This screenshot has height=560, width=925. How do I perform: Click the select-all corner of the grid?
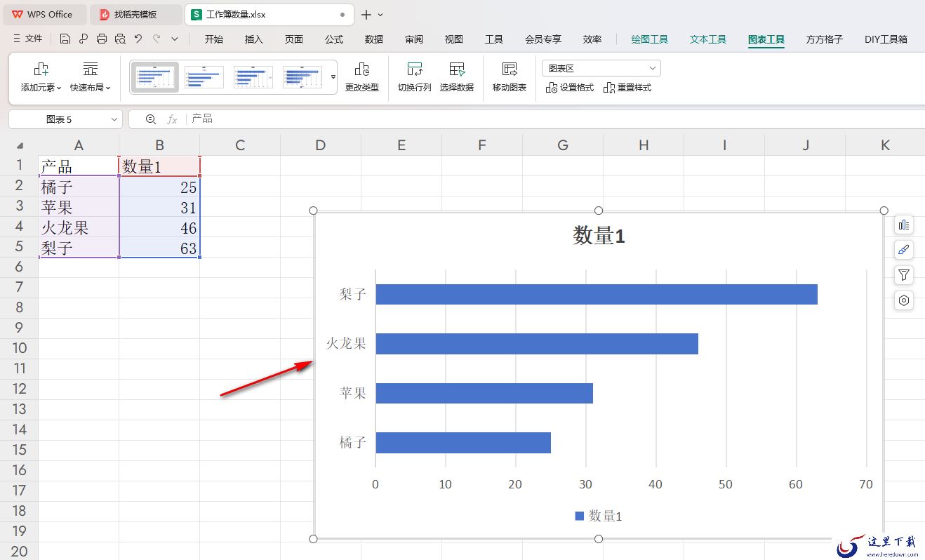(x=19, y=145)
